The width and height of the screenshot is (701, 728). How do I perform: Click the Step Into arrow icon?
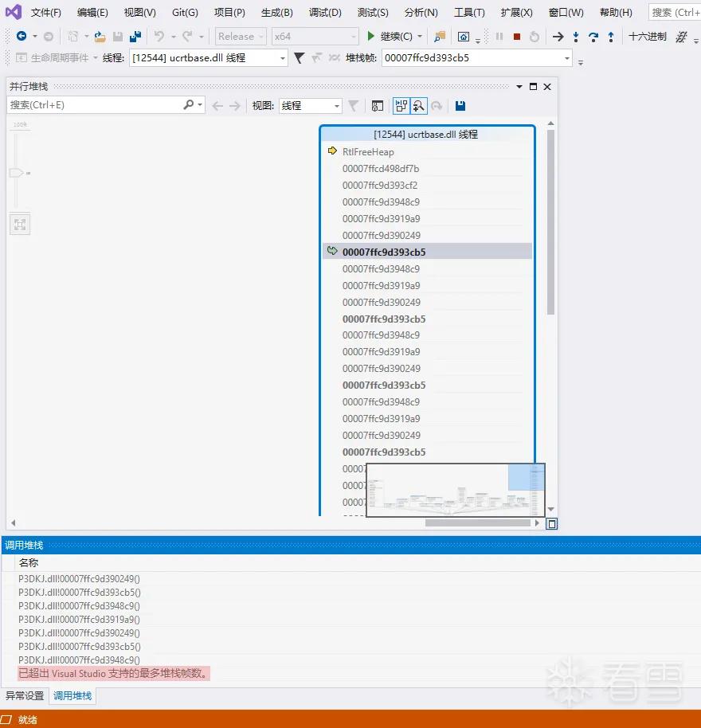tap(576, 36)
